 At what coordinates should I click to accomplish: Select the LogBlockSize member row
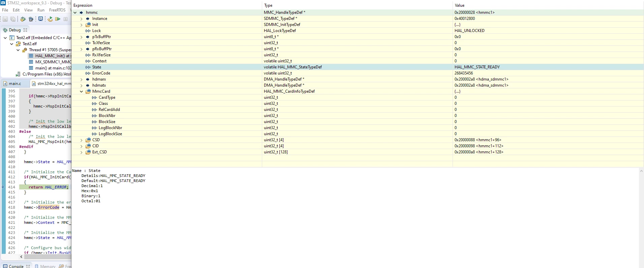tap(358, 134)
